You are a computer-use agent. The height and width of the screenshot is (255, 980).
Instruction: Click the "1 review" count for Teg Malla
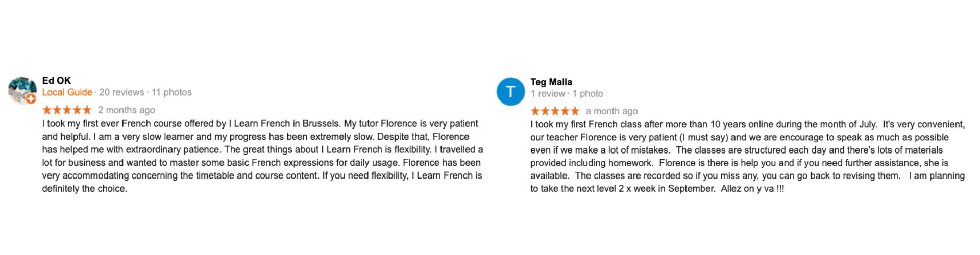coord(548,94)
